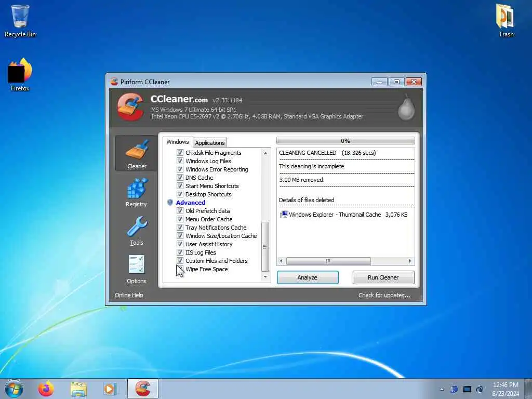Click the '3.00 MB removed.' text

coord(302,180)
